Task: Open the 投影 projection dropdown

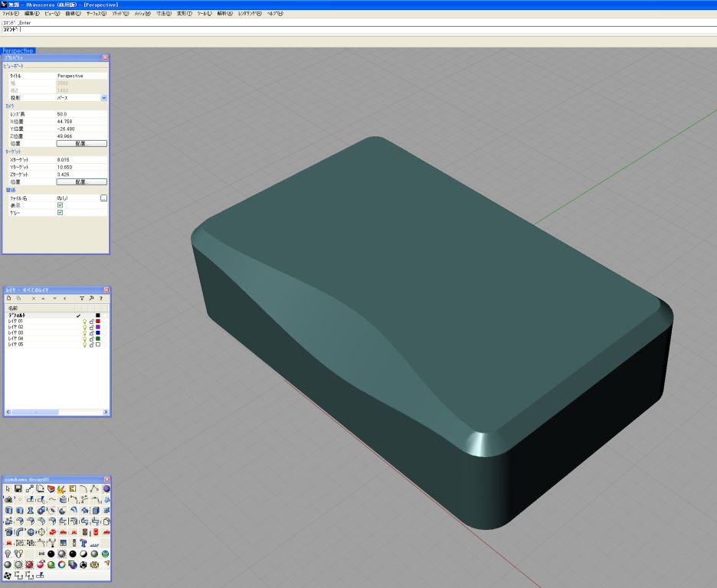Action: point(104,98)
